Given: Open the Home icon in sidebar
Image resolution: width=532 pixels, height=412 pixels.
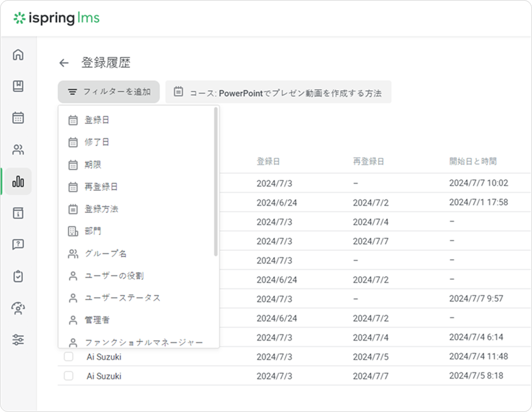Looking at the screenshot, I should 18,55.
